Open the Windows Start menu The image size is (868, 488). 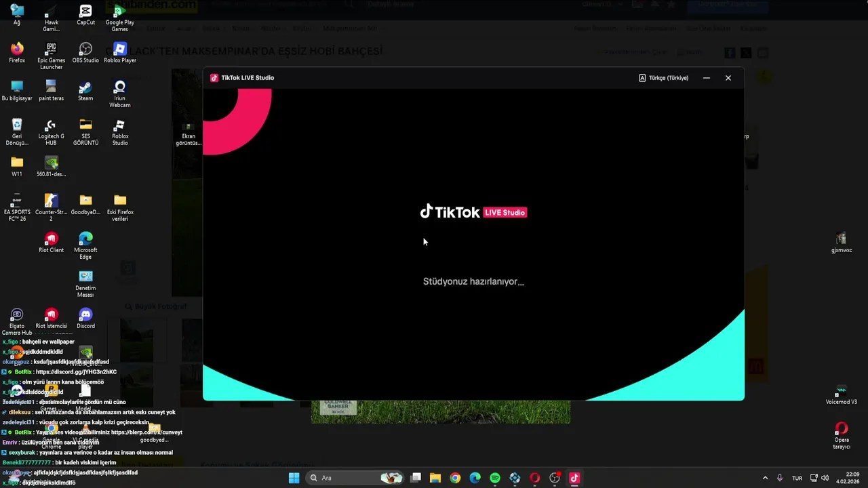click(x=294, y=478)
